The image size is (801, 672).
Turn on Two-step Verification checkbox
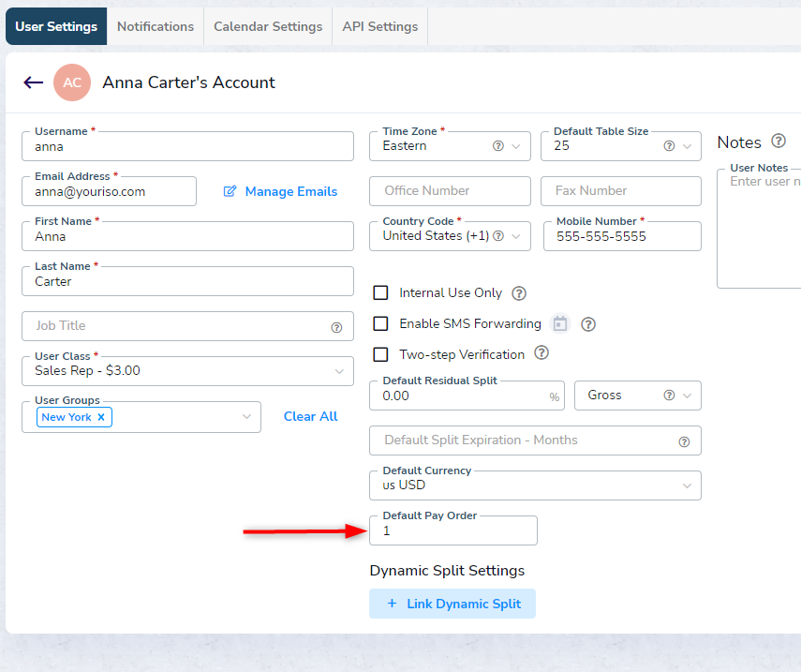coord(380,354)
